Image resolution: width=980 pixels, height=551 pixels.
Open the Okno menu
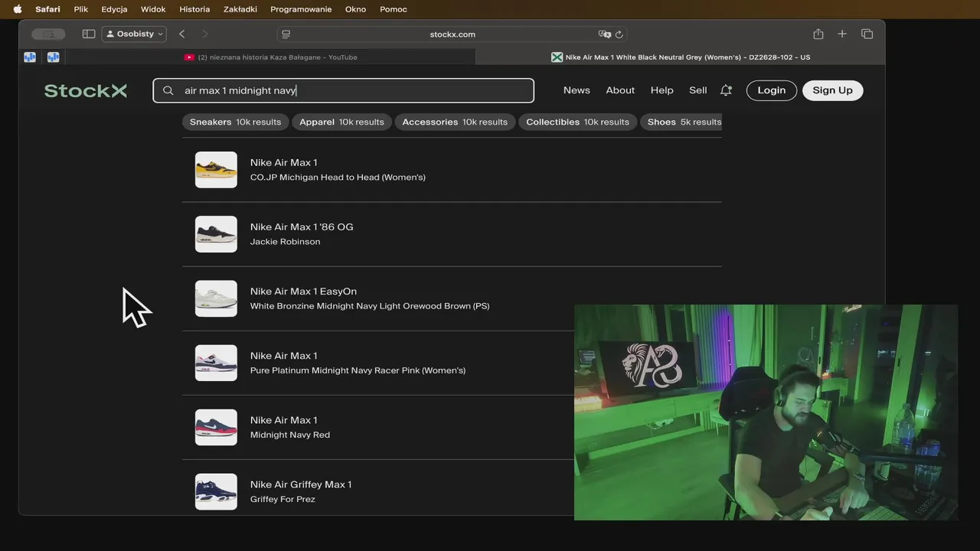355,9
